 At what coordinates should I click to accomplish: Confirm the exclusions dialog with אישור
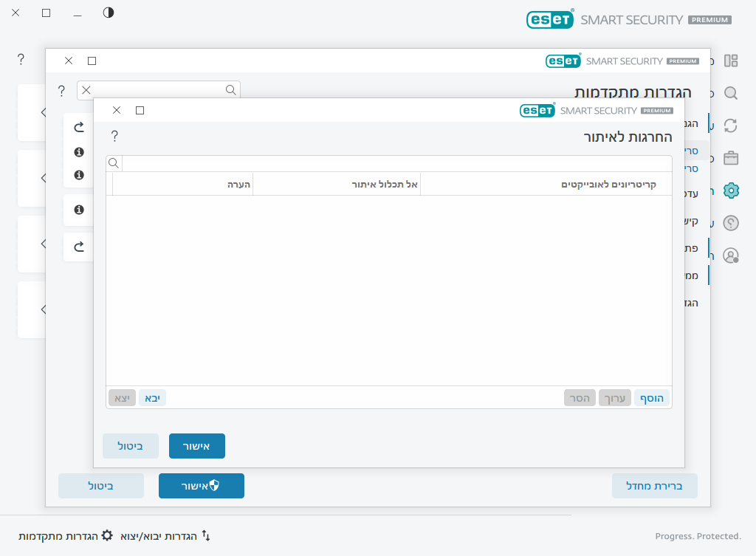click(x=196, y=446)
